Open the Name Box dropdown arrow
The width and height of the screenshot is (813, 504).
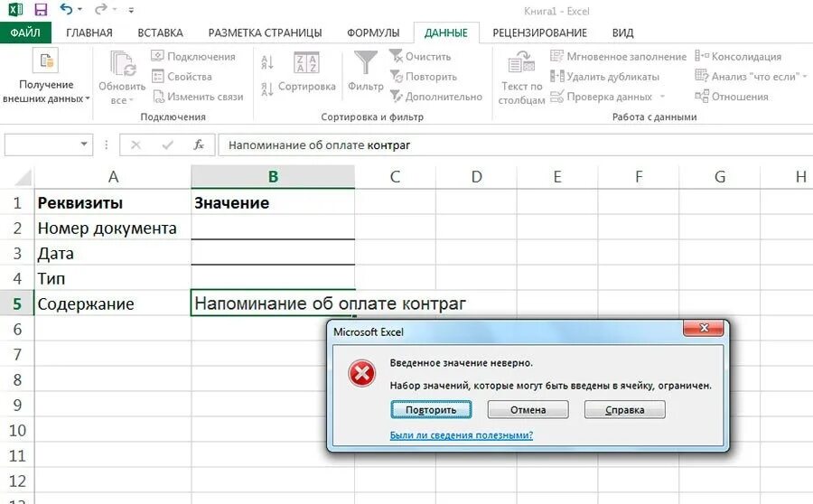point(84,145)
